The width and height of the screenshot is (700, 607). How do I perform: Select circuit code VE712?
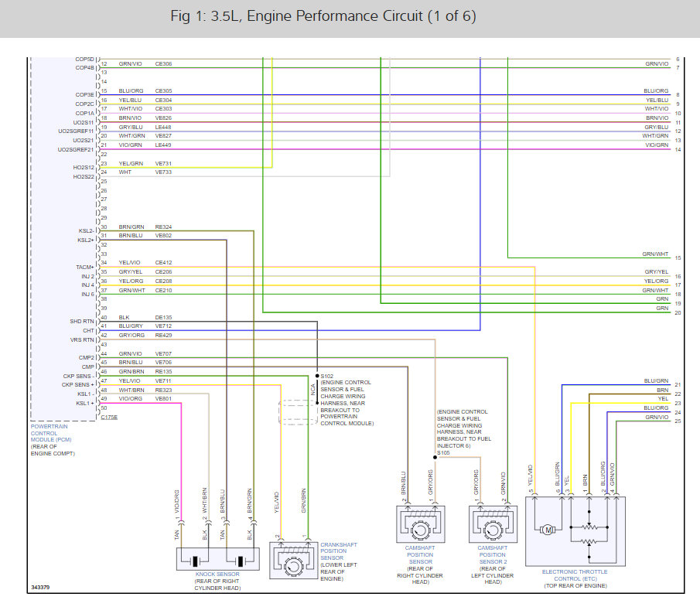click(163, 326)
